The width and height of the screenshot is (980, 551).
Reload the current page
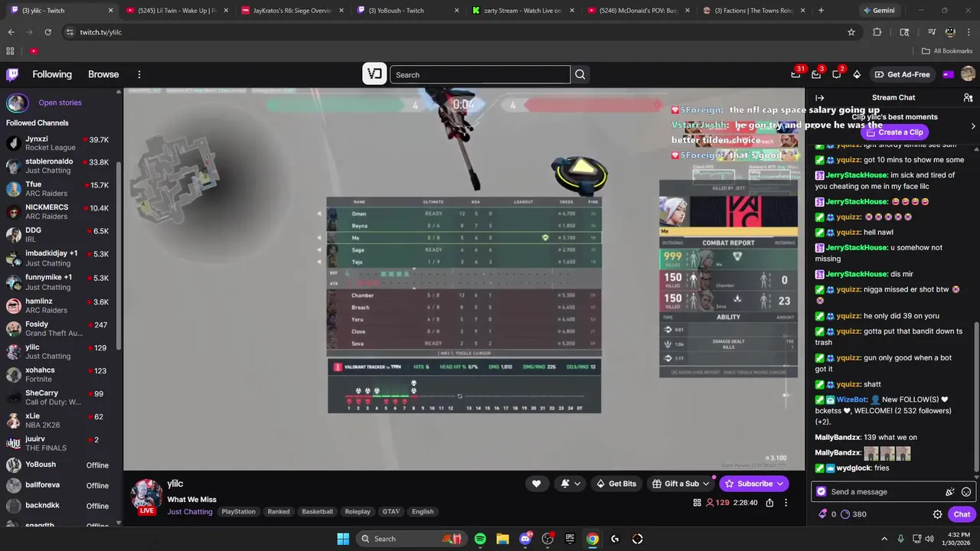[x=47, y=32]
